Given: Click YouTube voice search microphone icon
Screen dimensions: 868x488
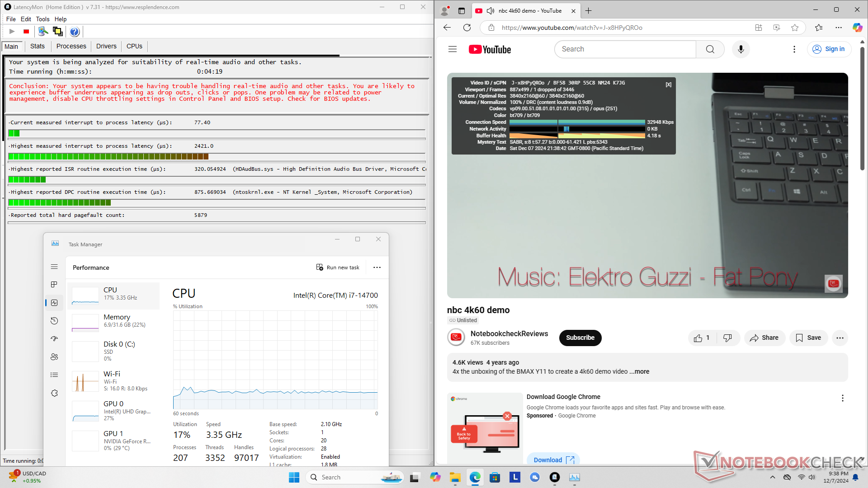Looking at the screenshot, I should [741, 49].
